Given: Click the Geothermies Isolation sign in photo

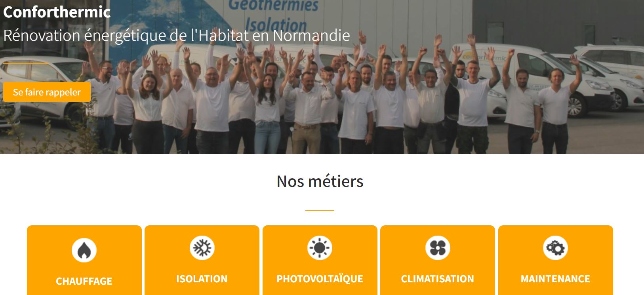Looking at the screenshot, I should 274,16.
